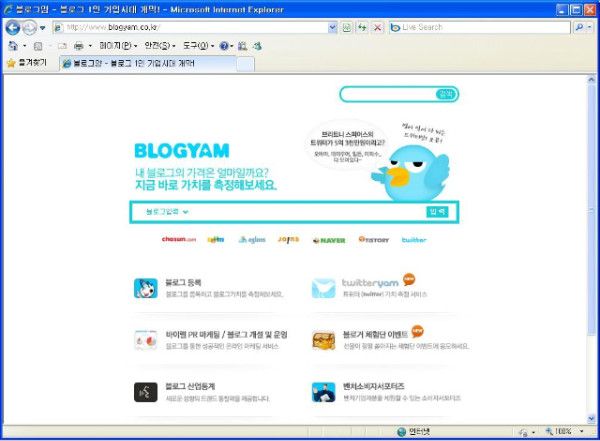Click the chosun.com logo link

[x=179, y=239]
